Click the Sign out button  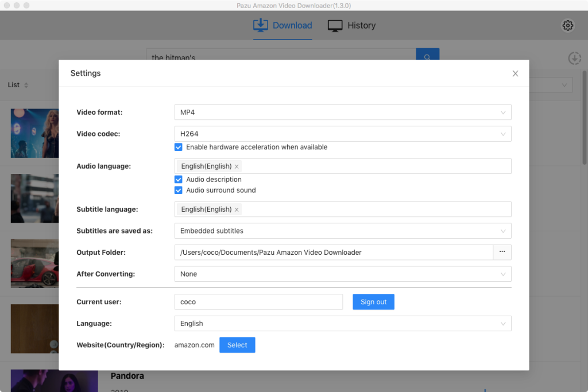(373, 302)
